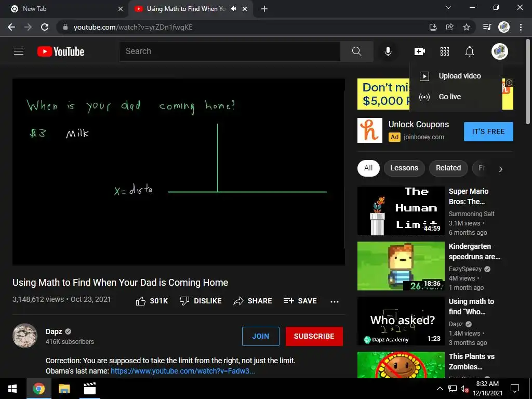Mute tab via speaker icon on YouTube tab
The height and width of the screenshot is (399, 532).
coord(233,9)
